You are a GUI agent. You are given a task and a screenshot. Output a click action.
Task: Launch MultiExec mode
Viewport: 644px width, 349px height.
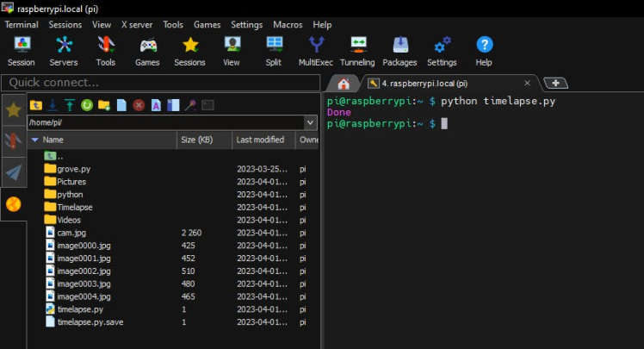[x=316, y=50]
